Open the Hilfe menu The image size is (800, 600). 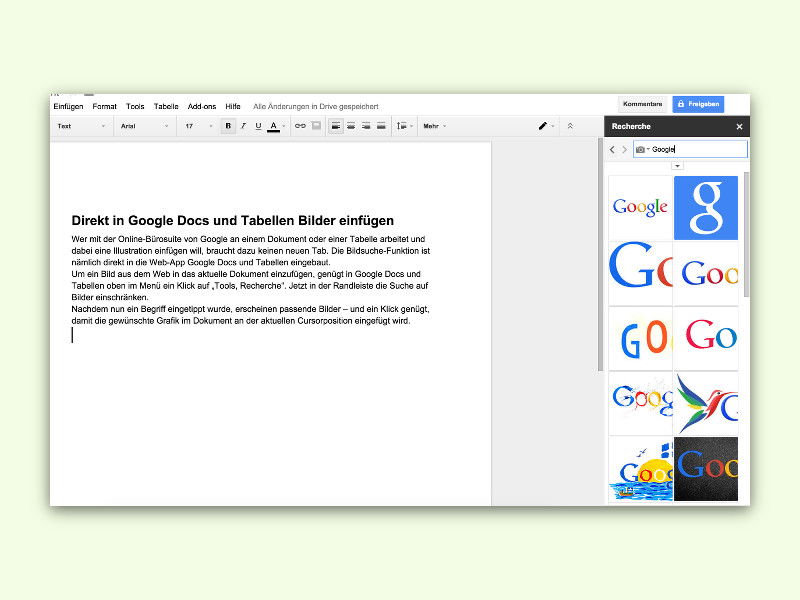[233, 106]
